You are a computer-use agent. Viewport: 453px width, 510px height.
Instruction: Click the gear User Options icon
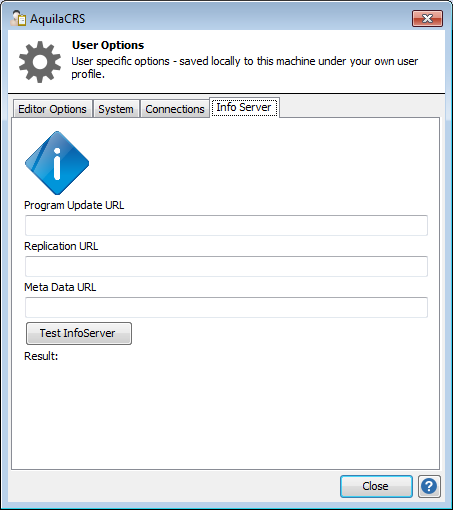click(40, 62)
